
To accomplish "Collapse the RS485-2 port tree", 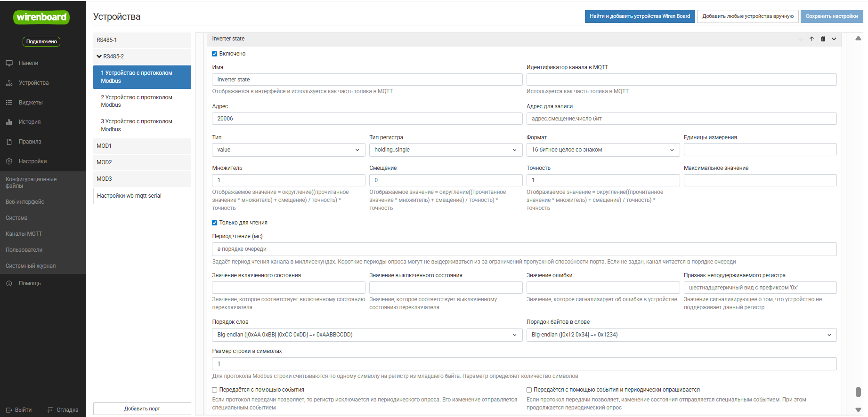I will click(x=99, y=56).
